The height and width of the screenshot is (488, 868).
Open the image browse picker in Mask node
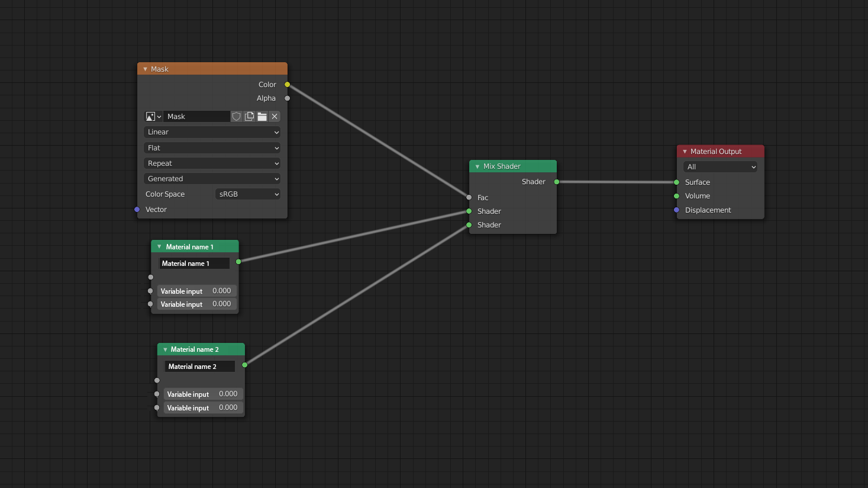click(x=153, y=117)
